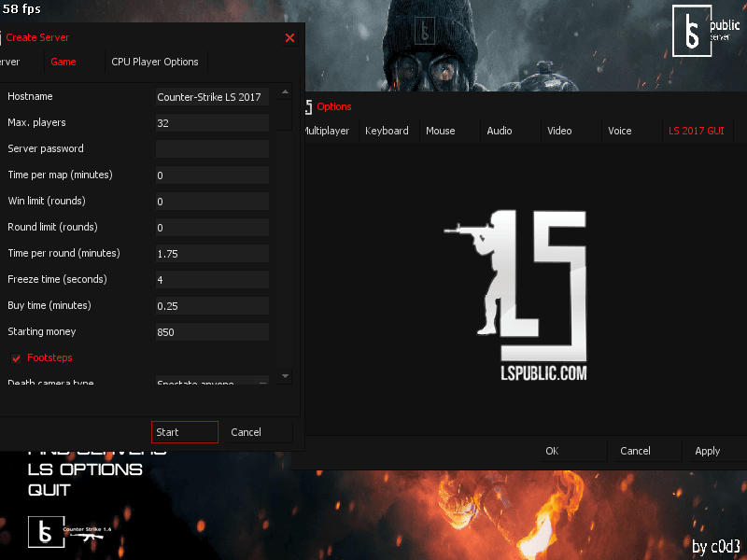Open the Death camera type dropdown
Viewport: 747px width, 560px height.
213,382
